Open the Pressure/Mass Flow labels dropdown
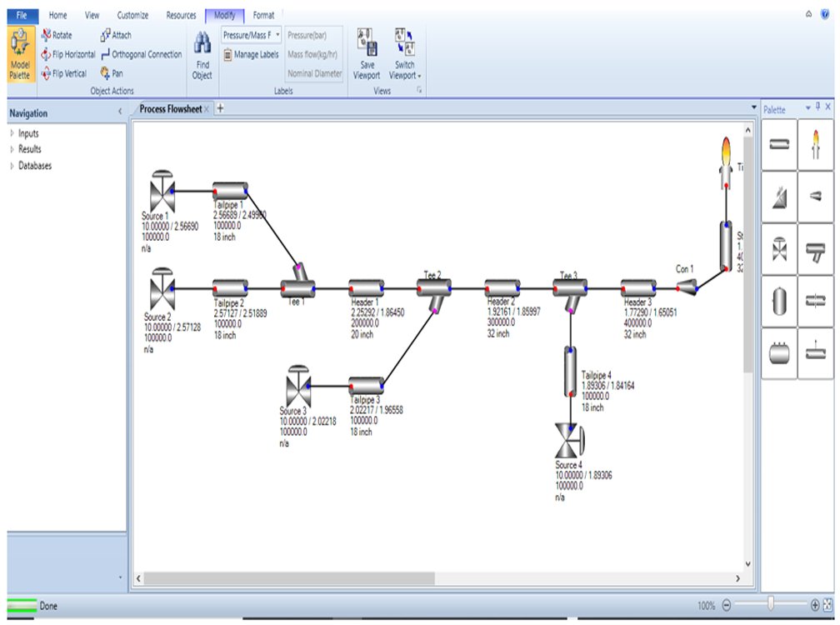 [277, 35]
